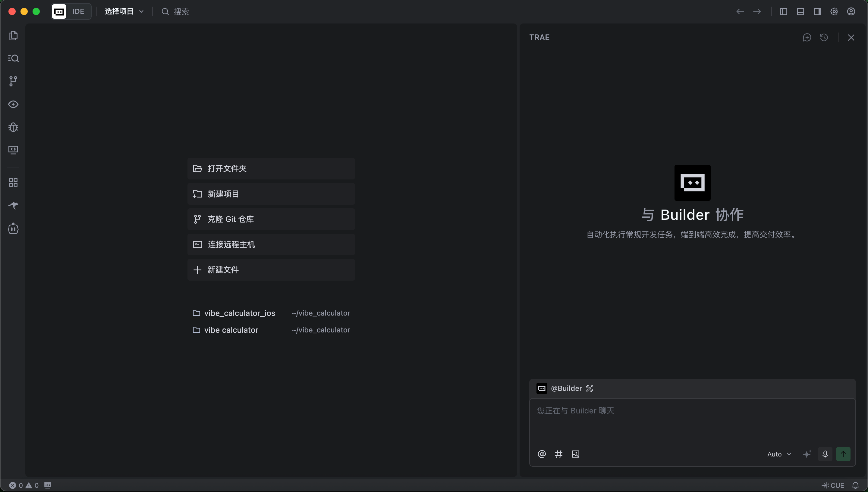Image resolution: width=868 pixels, height=492 pixels.
Task: Click 新建文件 to create a file
Action: click(271, 270)
